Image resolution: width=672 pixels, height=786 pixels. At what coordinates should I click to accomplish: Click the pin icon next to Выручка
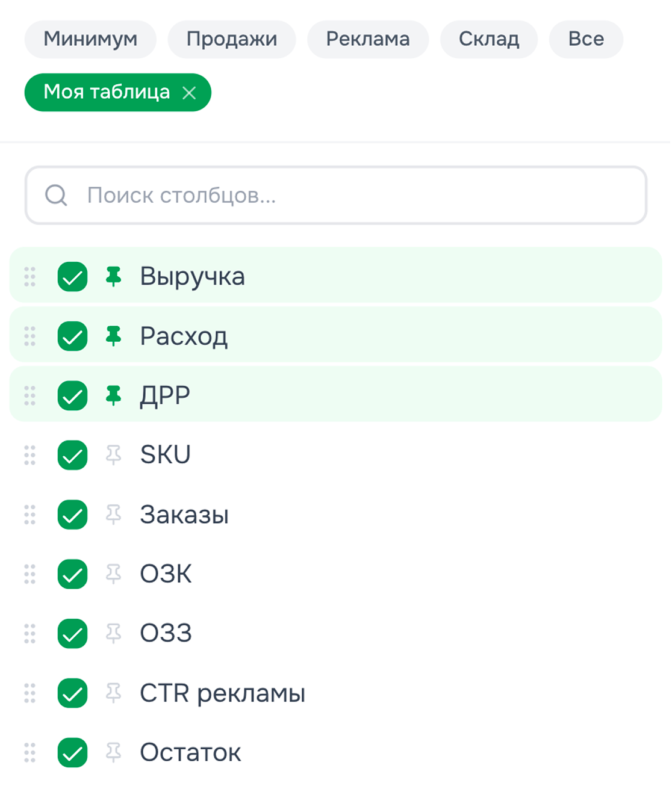click(x=114, y=276)
